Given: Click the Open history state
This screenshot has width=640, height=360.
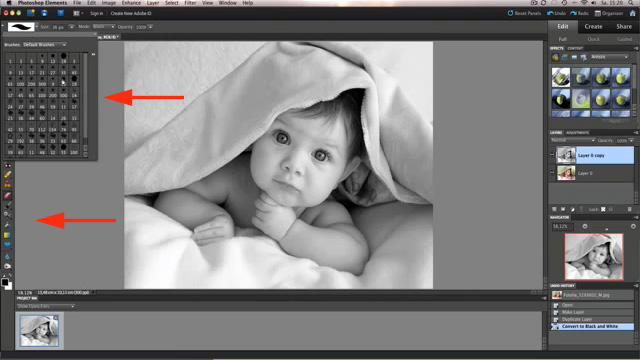Looking at the screenshot, I should [x=593, y=305].
